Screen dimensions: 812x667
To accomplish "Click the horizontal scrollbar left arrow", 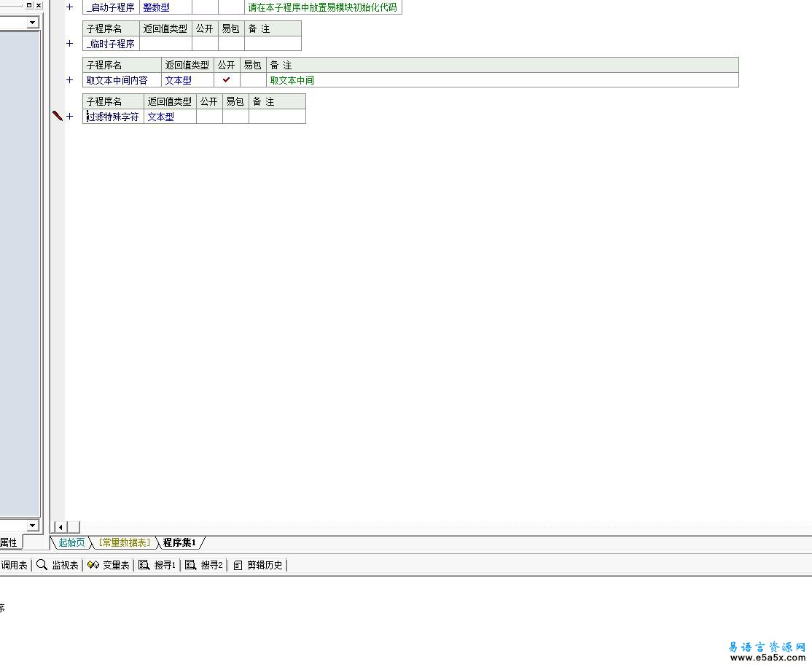I will point(60,527).
